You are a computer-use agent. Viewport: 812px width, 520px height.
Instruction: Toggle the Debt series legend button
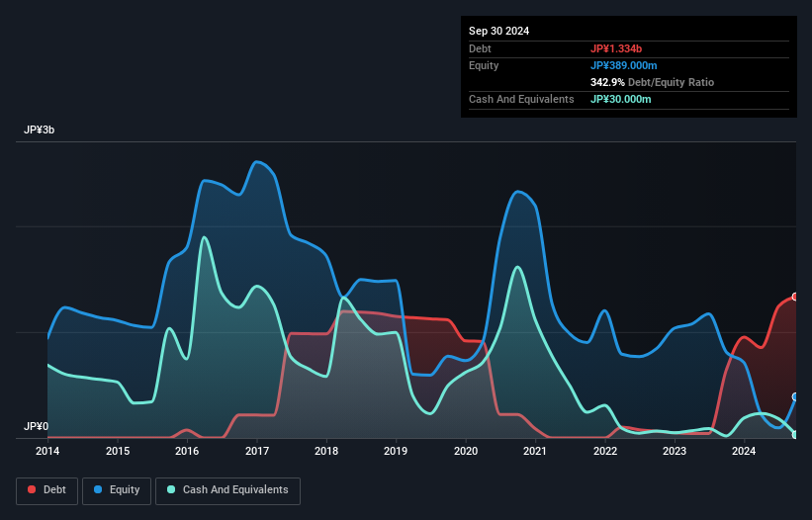[x=47, y=490]
